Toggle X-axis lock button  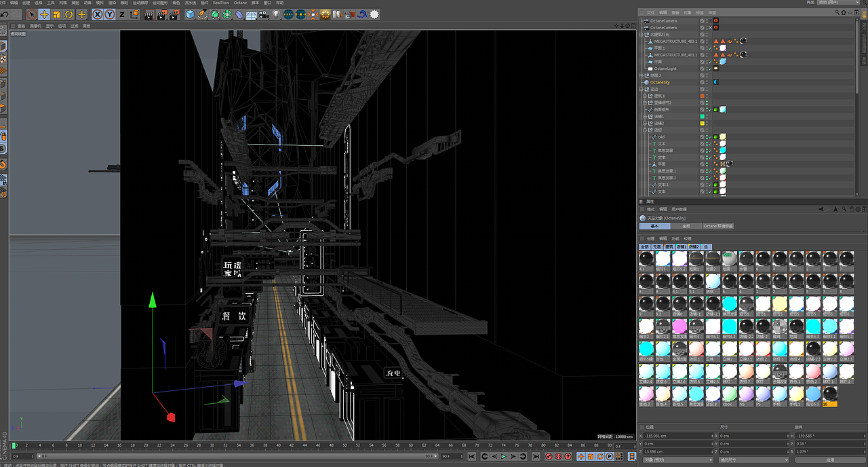(x=97, y=14)
